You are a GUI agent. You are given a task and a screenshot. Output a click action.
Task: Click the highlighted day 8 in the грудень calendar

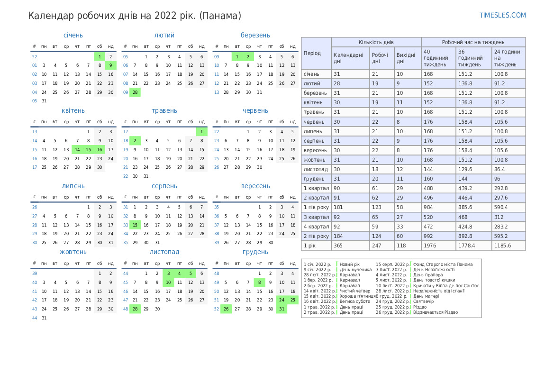259,283
